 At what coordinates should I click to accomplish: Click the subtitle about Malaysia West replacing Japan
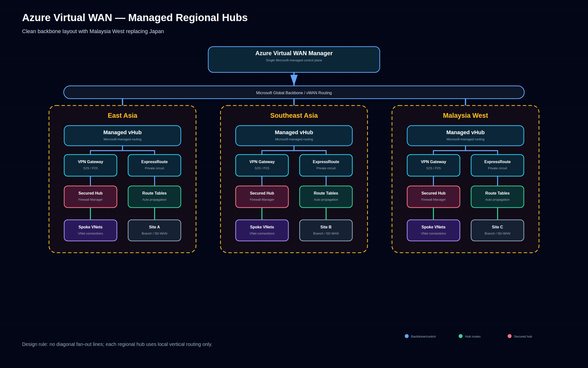93,31
